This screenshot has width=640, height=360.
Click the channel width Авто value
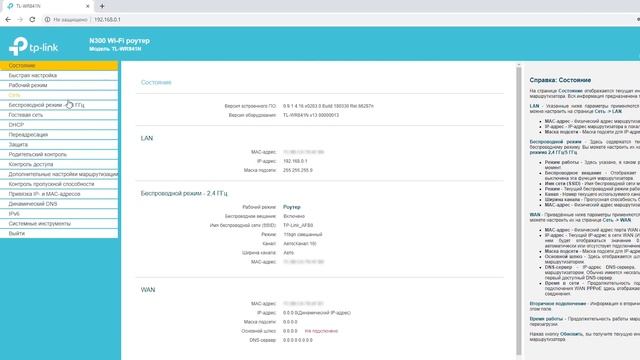(x=289, y=253)
